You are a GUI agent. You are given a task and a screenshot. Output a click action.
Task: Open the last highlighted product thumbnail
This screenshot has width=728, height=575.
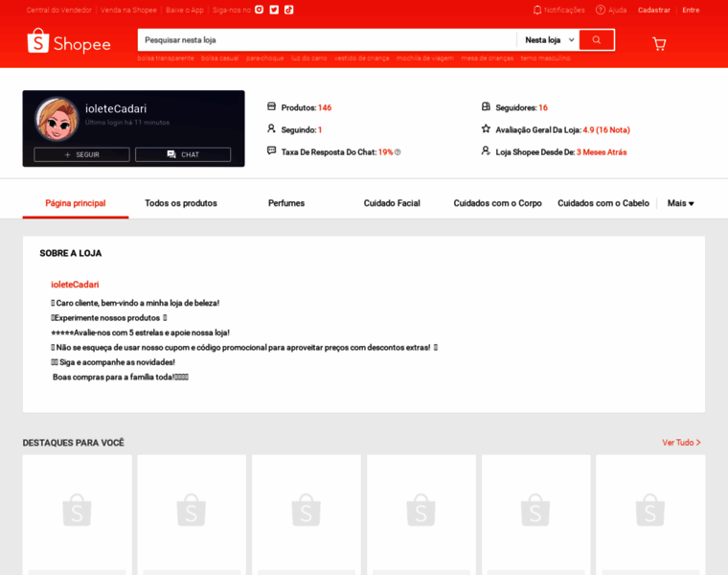[x=650, y=510]
